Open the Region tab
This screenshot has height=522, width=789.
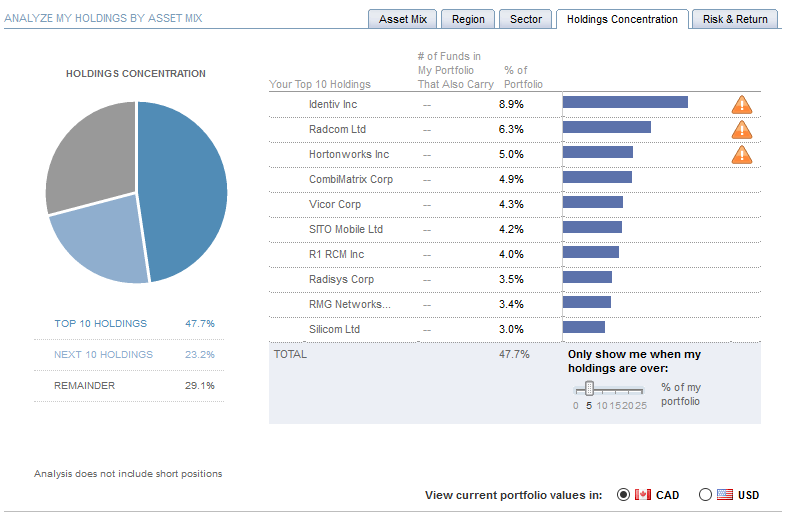pos(468,19)
